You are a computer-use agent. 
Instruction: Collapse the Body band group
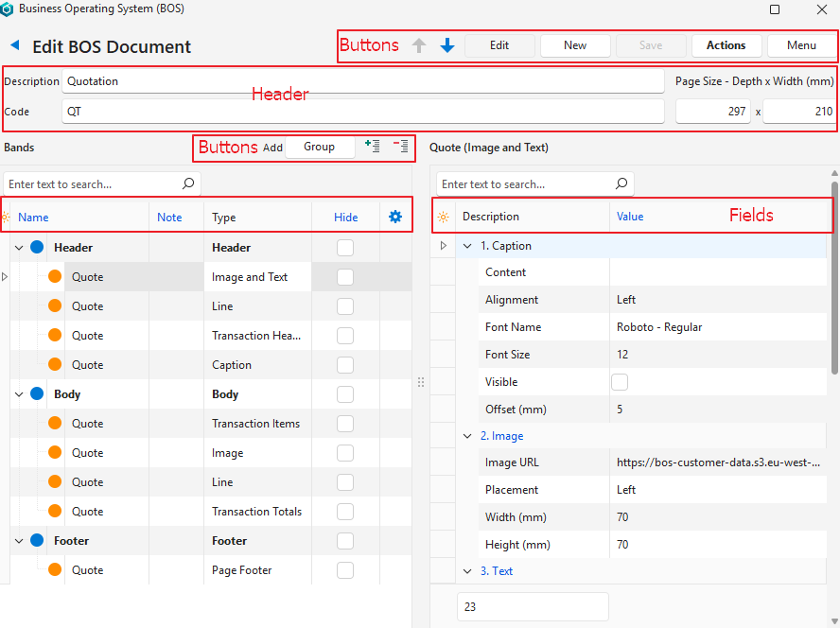tap(19, 394)
